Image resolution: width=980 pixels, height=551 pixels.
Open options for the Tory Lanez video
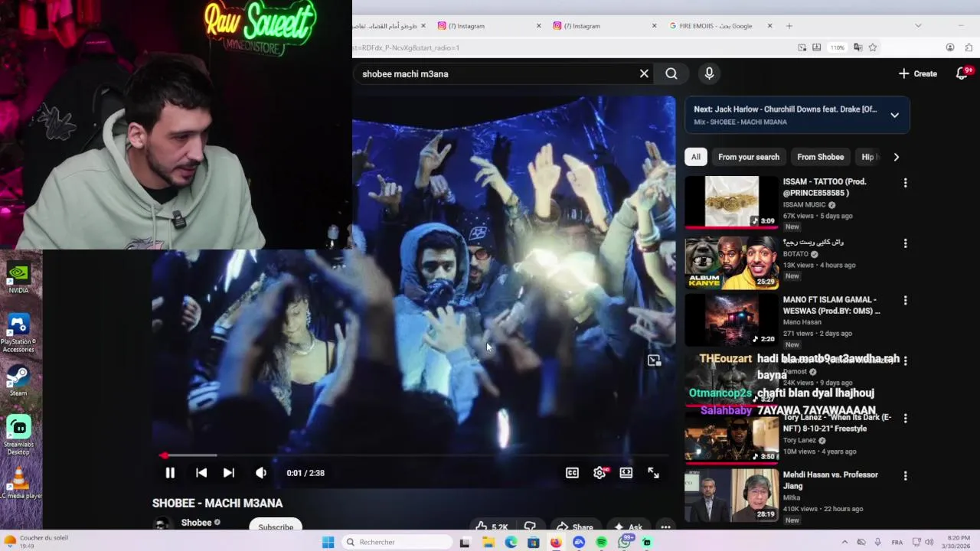(x=905, y=419)
